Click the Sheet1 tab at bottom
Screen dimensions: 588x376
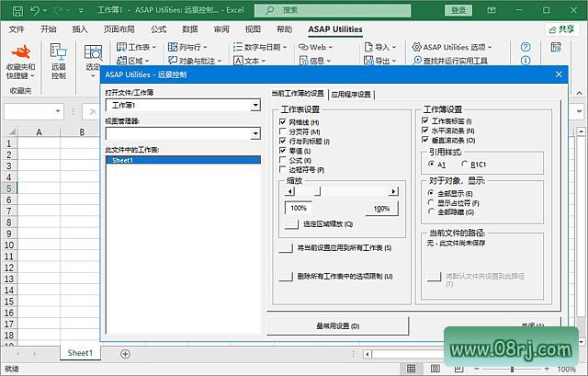click(x=80, y=353)
